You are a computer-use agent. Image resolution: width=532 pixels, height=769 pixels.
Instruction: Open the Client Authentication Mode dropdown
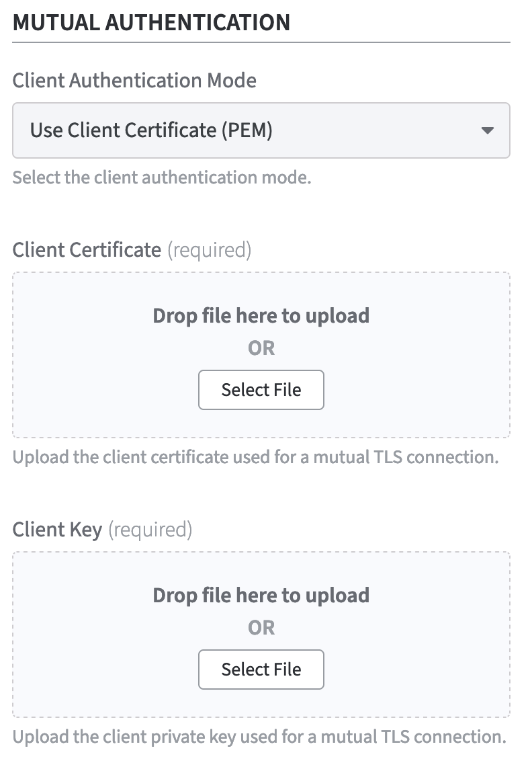[x=261, y=130]
